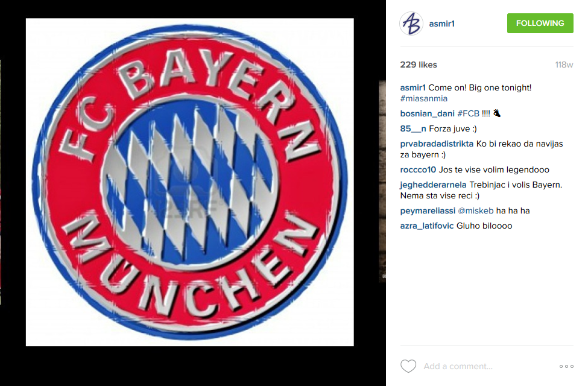Open prvabradadistrikta user profile

click(437, 144)
